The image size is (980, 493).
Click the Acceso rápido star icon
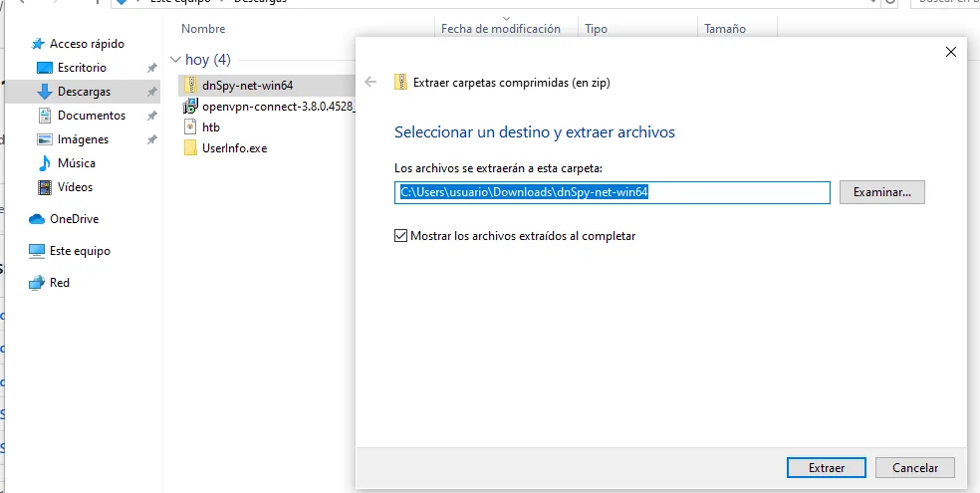39,44
